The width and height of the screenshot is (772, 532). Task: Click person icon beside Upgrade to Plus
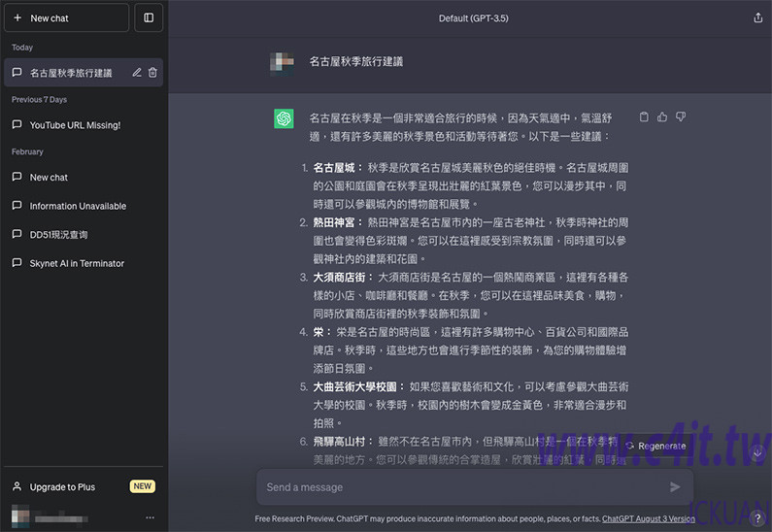point(17,486)
